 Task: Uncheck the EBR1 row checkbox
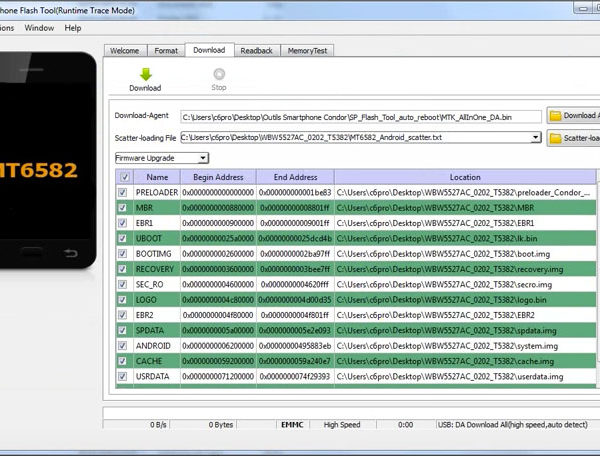pyautogui.click(x=122, y=223)
